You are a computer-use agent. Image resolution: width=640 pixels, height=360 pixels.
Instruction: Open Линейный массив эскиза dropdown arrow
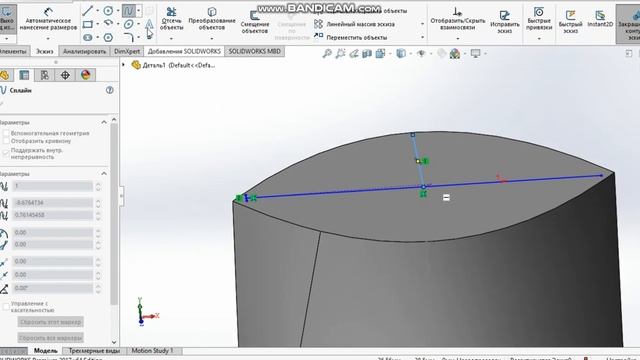[422, 24]
